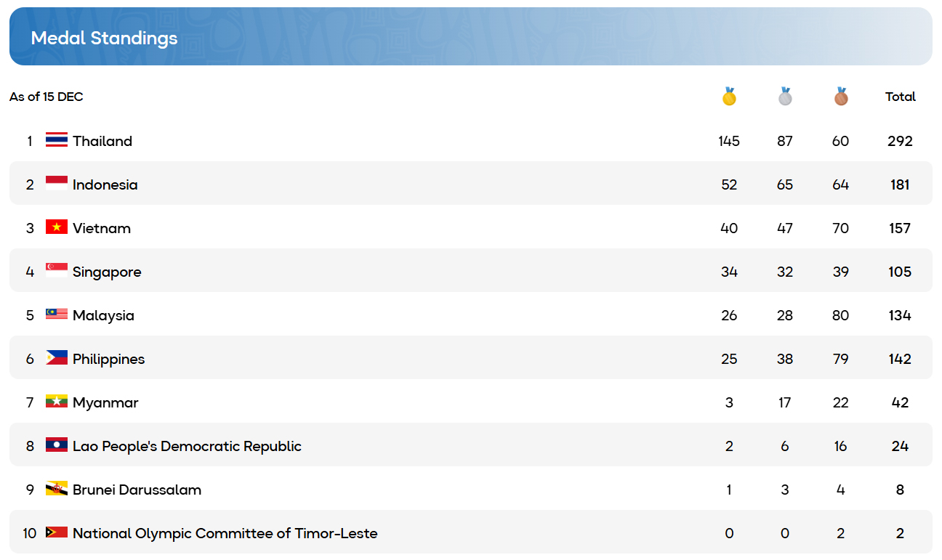
Task: Click the gold medal icon
Action: (729, 97)
